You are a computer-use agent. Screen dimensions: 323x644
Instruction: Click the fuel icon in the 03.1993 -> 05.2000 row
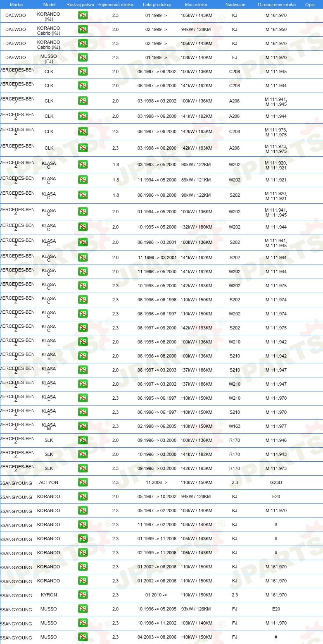click(x=83, y=164)
